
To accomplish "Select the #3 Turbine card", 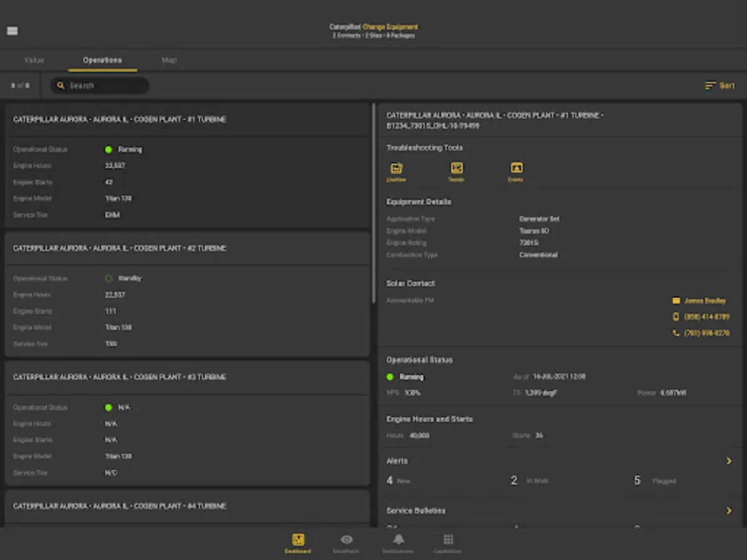I will [187, 423].
